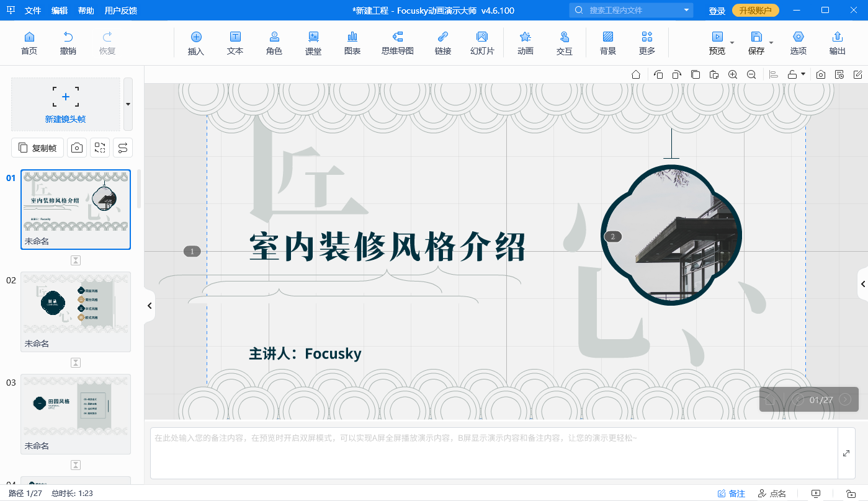
Task: Open the 帮助 menu
Action: tap(86, 11)
